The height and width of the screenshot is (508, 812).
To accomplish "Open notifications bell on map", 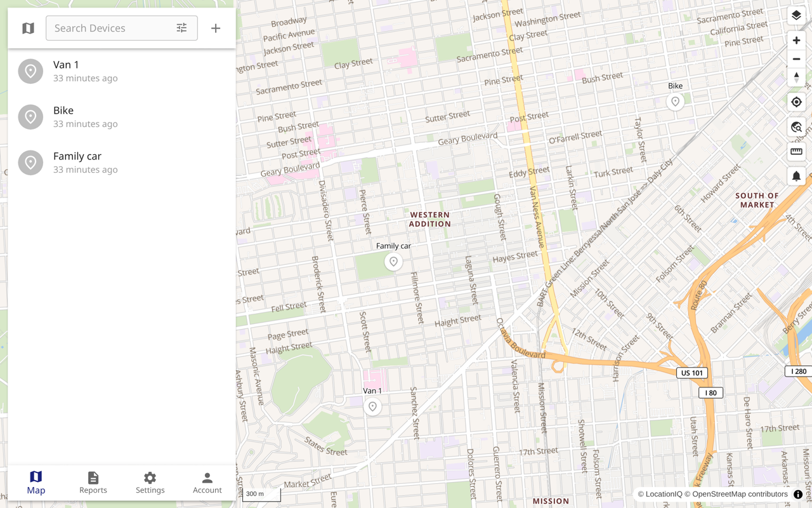I will click(796, 177).
